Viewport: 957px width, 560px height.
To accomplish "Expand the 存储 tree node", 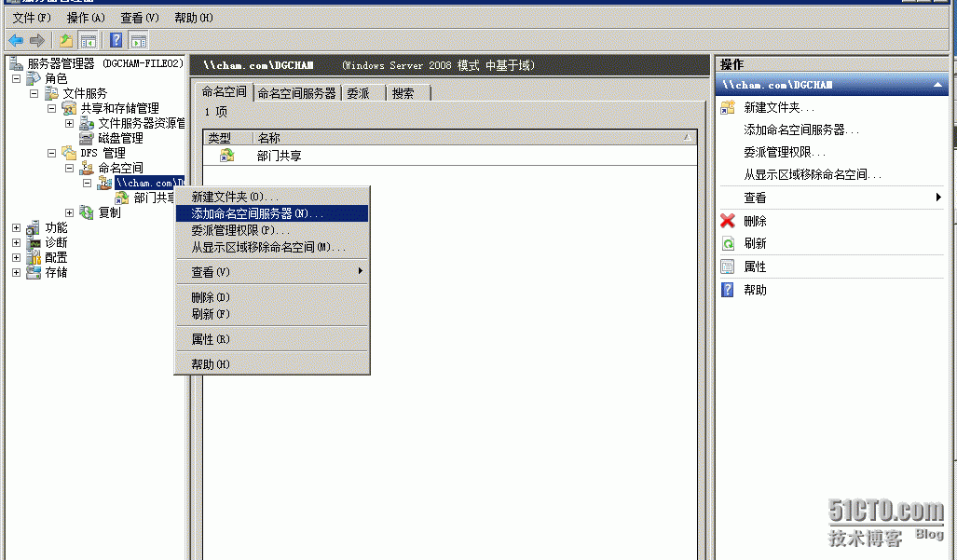I will [17, 273].
